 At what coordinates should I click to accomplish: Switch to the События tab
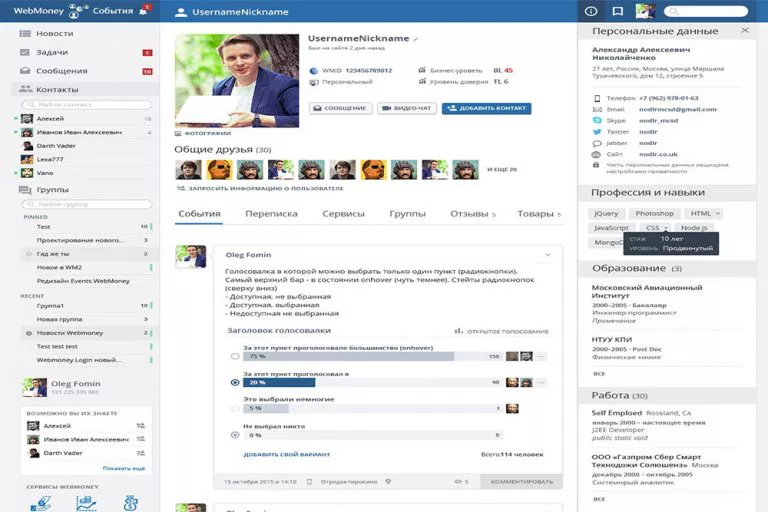point(199,214)
